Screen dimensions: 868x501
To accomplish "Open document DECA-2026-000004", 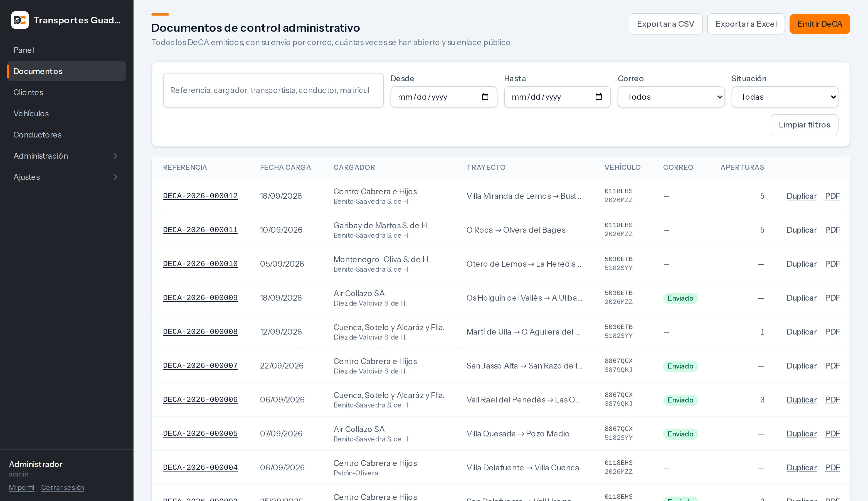I will 200,468.
